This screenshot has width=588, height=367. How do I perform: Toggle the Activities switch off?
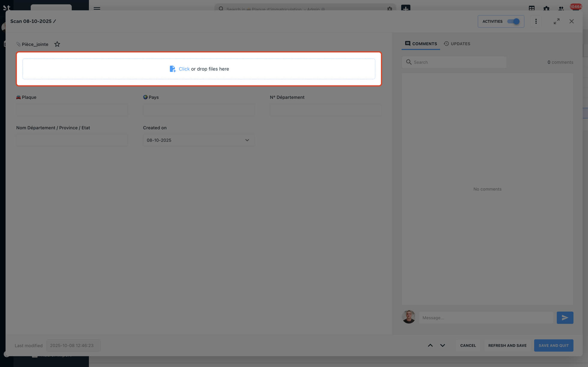(513, 21)
